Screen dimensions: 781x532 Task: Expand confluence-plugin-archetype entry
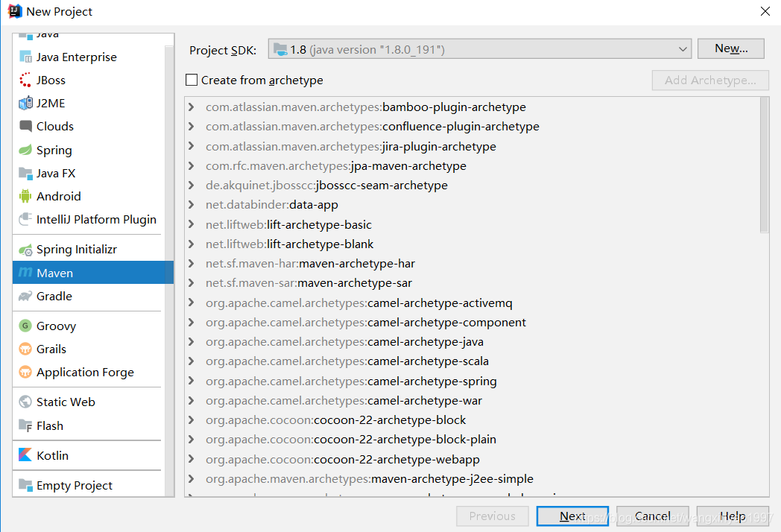tap(192, 127)
